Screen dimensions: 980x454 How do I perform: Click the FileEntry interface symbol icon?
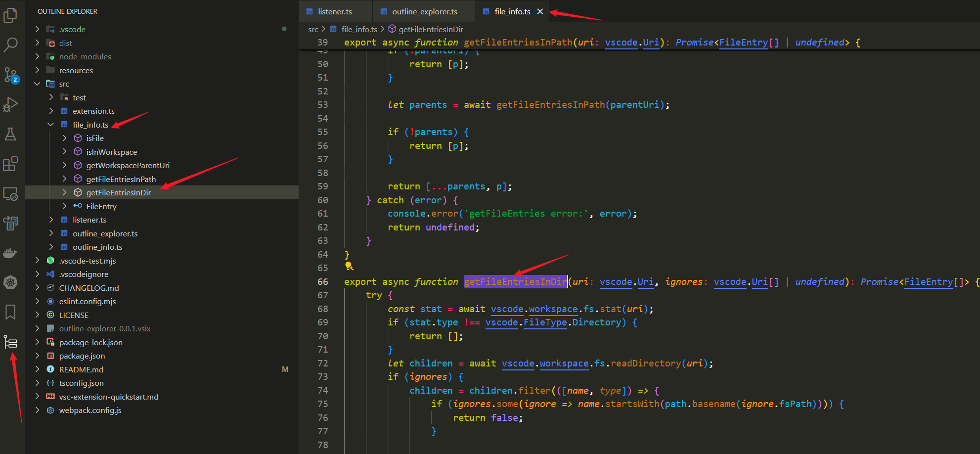click(78, 206)
